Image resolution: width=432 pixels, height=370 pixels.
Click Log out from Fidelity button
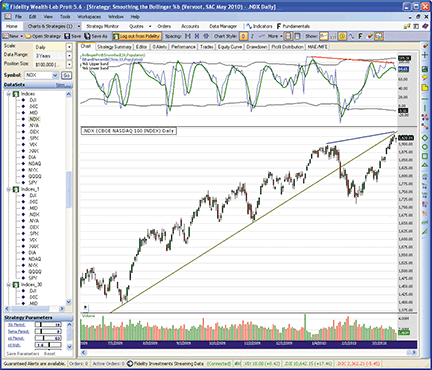point(137,36)
